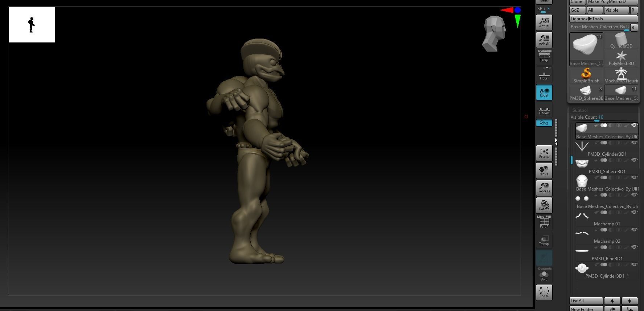
Task: Click the Visible GoZ button
Action: tap(616, 10)
